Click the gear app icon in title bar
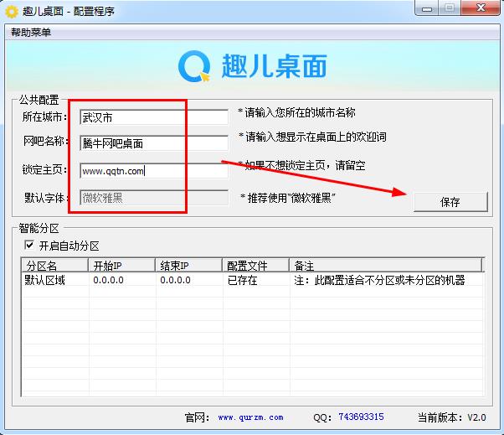 (12, 11)
